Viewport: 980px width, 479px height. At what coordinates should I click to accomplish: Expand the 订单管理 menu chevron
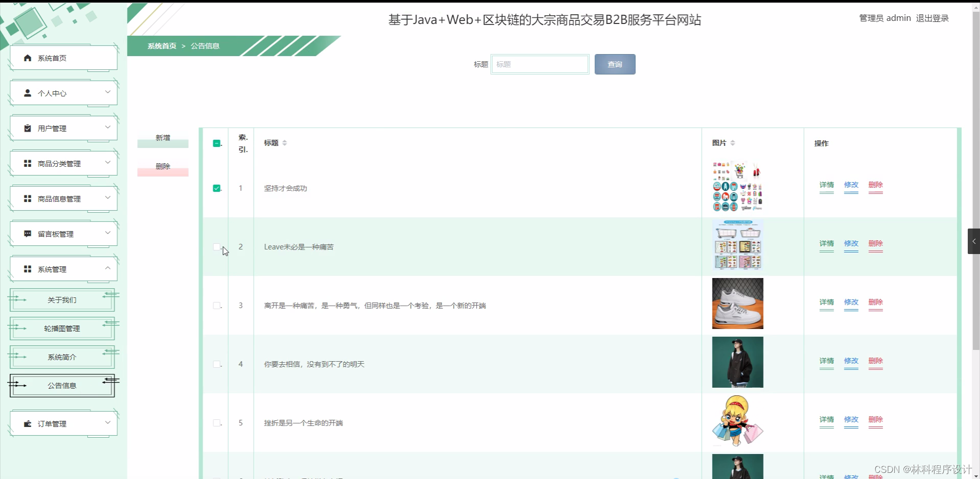click(x=108, y=423)
